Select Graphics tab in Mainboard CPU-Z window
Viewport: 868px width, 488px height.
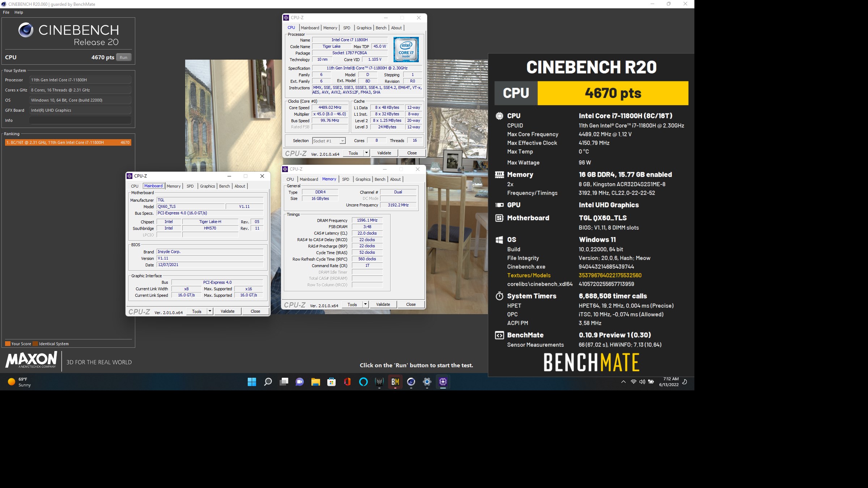click(x=207, y=186)
